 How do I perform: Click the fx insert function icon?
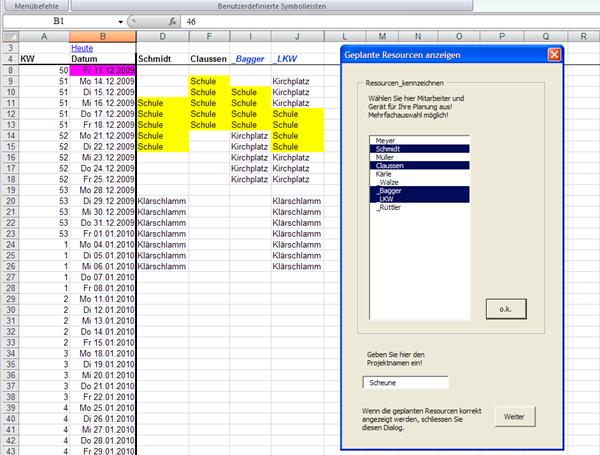coord(172,20)
